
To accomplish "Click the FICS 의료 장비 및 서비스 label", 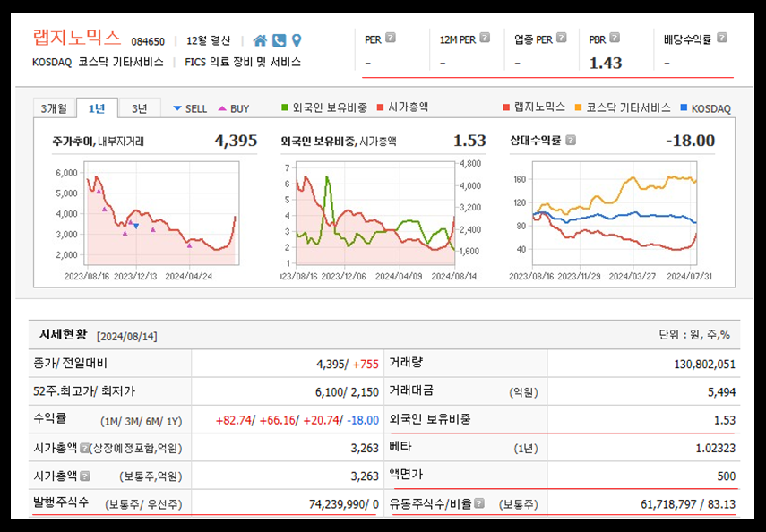I will point(243,63).
